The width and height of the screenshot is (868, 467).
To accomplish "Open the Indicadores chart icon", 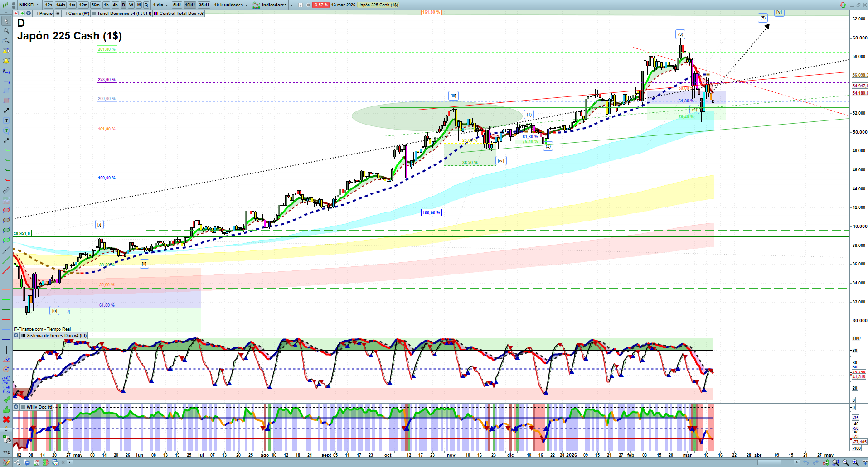I will (x=256, y=5).
